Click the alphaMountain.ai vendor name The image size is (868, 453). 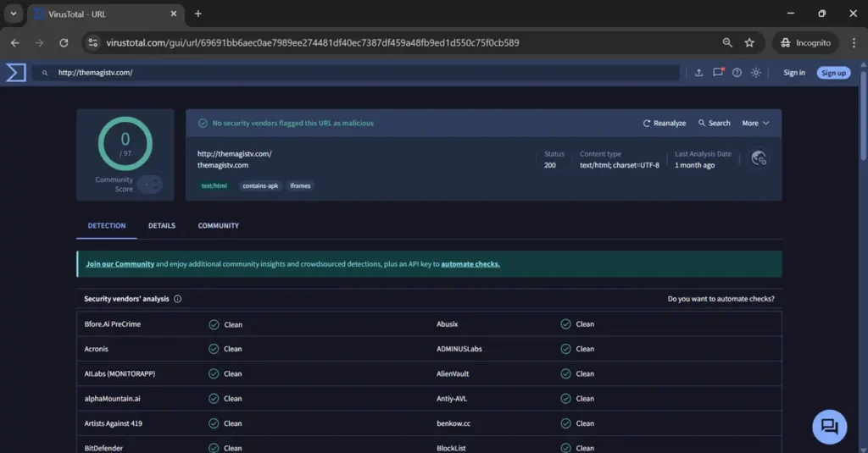(x=113, y=398)
